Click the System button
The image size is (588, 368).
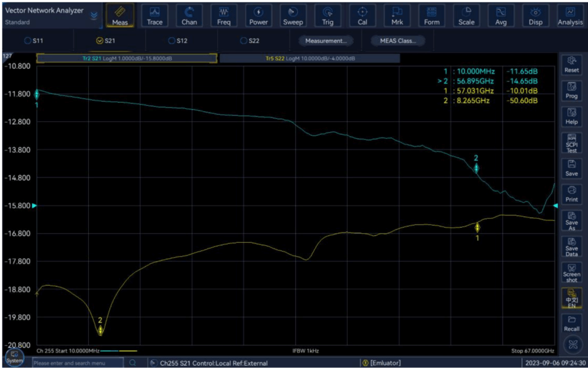[x=15, y=358]
